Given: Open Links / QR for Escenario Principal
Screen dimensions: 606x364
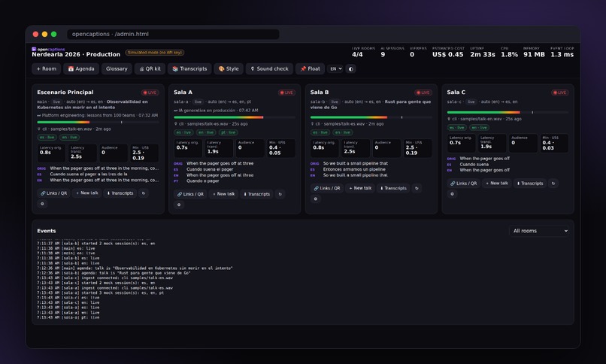Looking at the screenshot, I should click(53, 193).
